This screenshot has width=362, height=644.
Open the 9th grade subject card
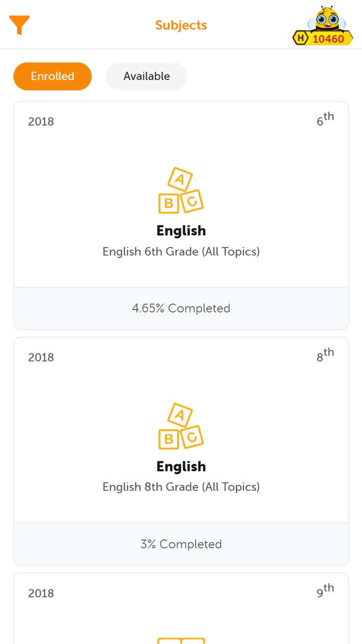[x=181, y=609]
